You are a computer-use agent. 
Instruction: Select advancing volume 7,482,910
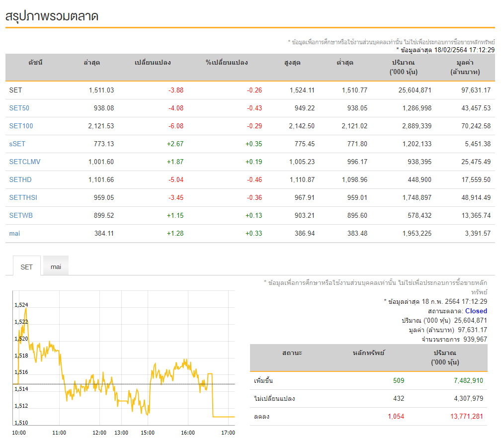(x=468, y=381)
